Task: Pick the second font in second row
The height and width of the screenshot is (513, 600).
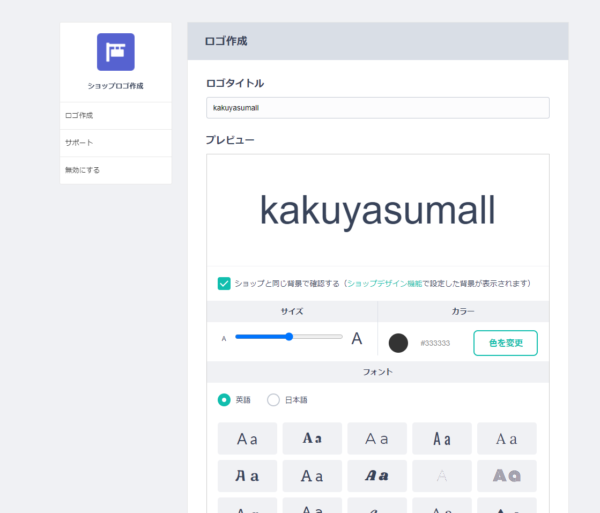Action: pos(312,476)
